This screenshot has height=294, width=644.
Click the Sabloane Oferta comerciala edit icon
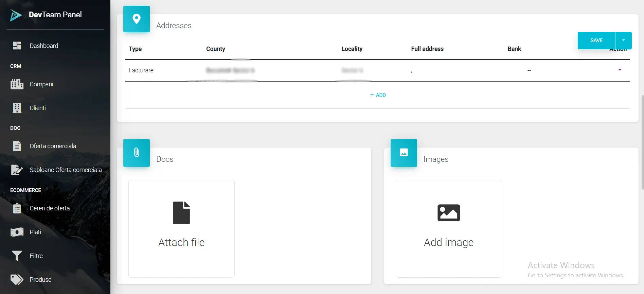(17, 170)
